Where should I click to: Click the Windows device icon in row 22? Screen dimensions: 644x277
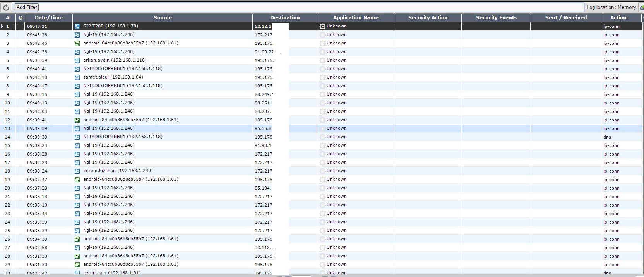(77, 205)
